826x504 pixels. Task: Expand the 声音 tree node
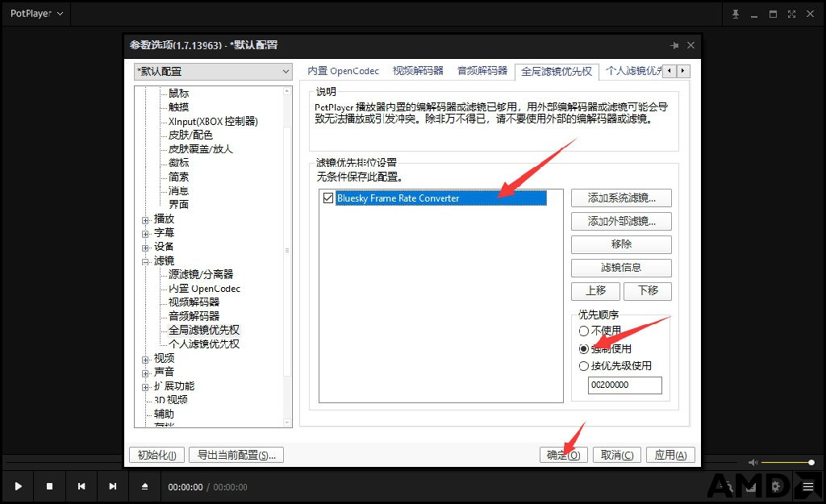(145, 373)
